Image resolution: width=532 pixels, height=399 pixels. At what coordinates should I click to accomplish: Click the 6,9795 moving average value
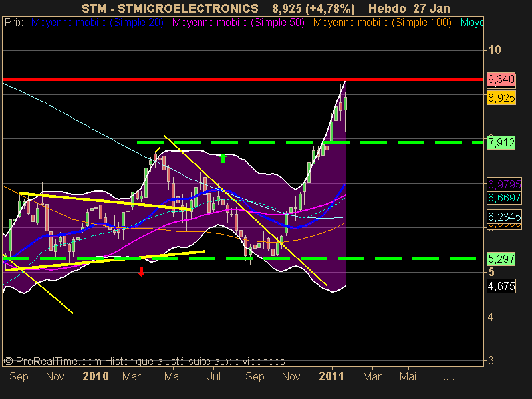click(504, 184)
